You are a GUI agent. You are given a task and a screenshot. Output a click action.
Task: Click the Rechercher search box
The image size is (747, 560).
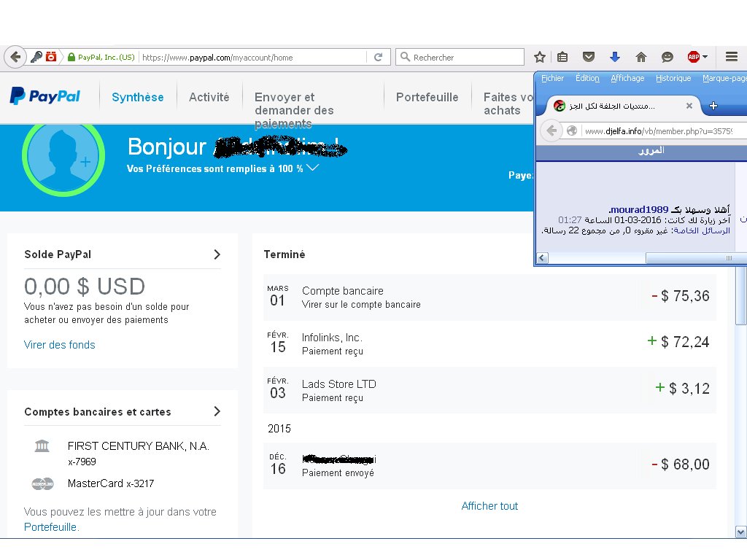(460, 57)
